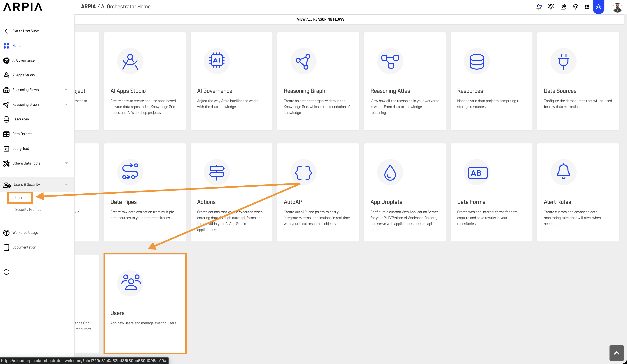Open the apps grid icon
The width and height of the screenshot is (627, 364).
click(587, 7)
